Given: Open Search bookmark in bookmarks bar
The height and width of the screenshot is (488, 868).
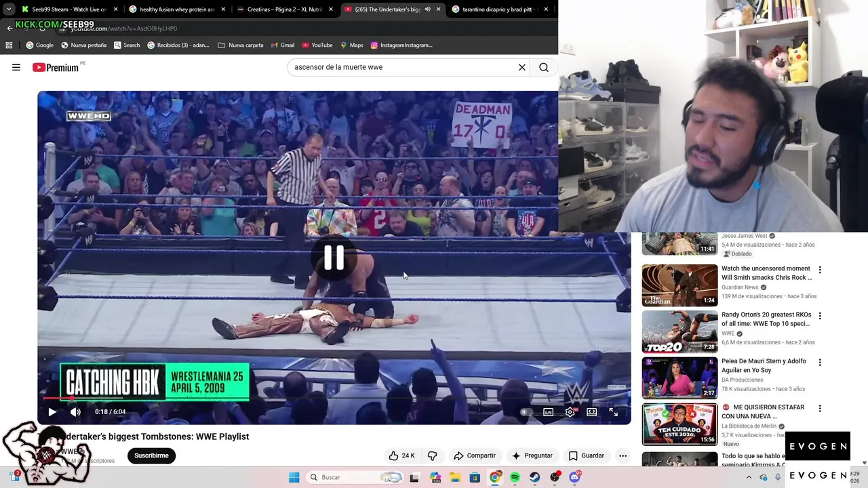Looking at the screenshot, I should point(127,45).
